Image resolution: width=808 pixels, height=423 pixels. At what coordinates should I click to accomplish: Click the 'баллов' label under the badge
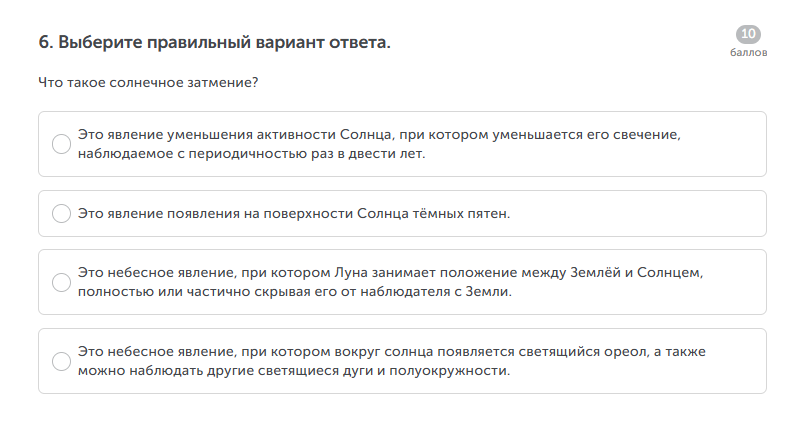pos(748,53)
